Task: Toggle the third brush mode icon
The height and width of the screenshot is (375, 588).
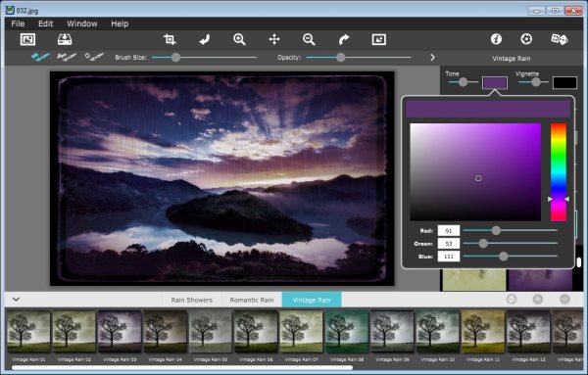Action: point(94,57)
